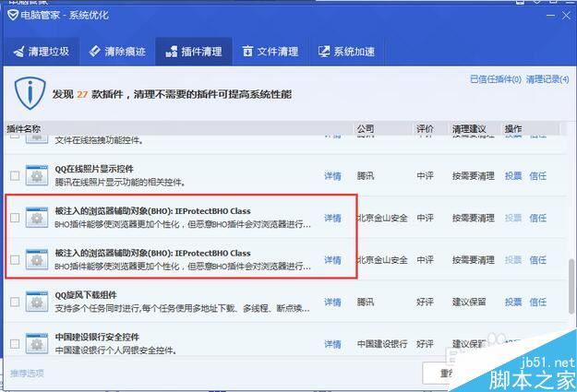
Task: Click the QQ旋风下载组件 plugin icon
Action: [x=38, y=302]
